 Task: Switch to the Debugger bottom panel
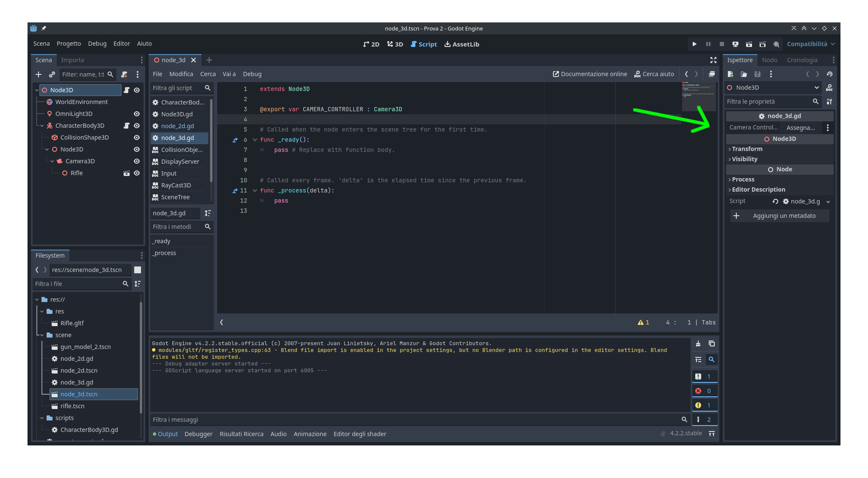point(199,434)
